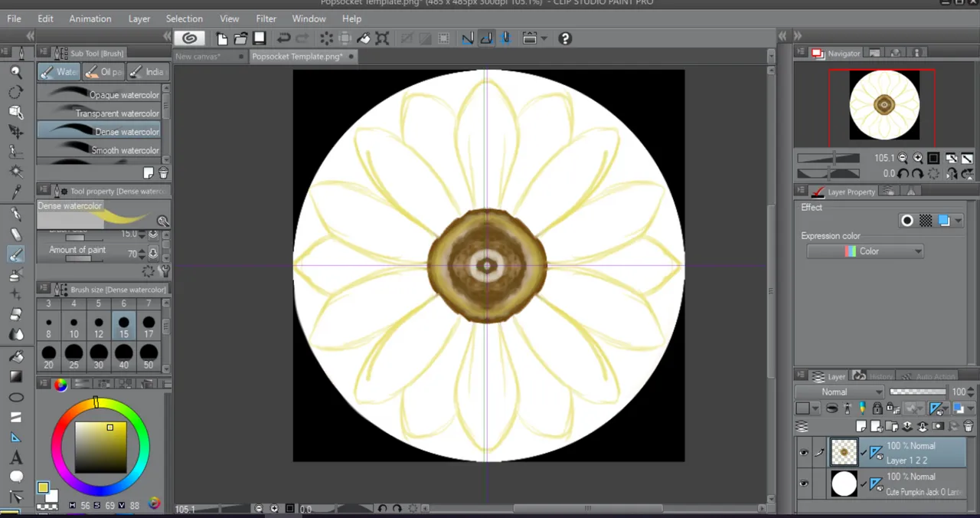
Task: Rotate canvas right in Navigator
Action: coord(917,173)
